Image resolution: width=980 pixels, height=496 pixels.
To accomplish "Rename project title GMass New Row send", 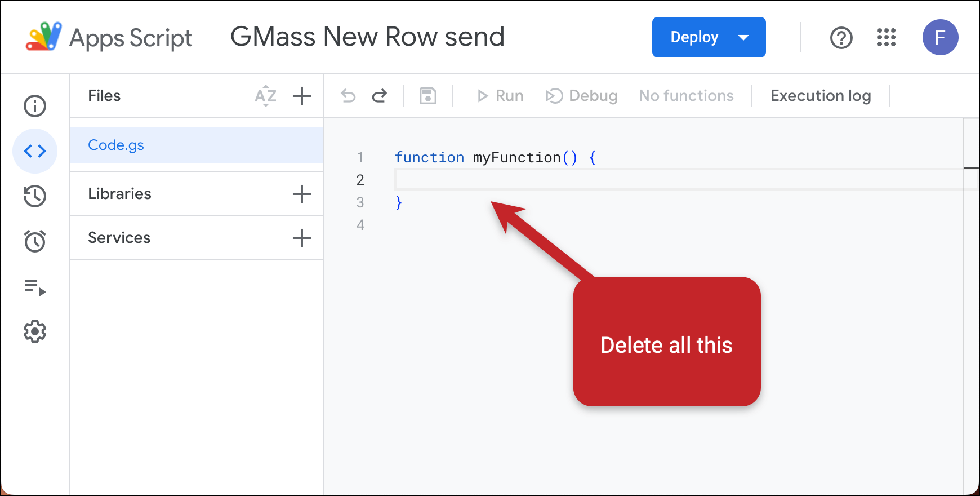I will [368, 37].
